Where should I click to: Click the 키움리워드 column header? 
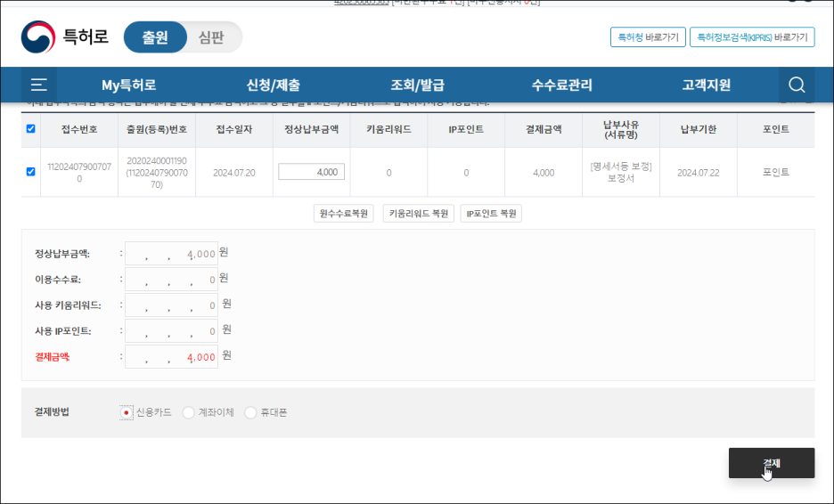click(388, 129)
